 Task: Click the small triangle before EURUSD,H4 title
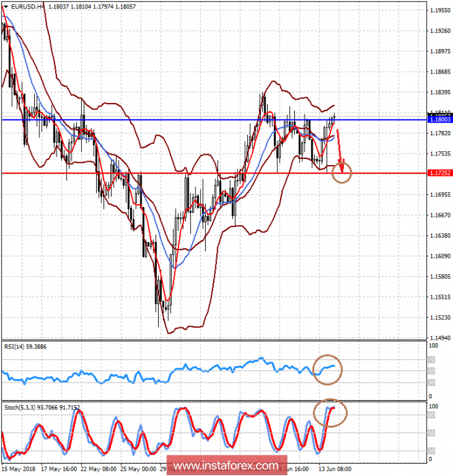5,6
